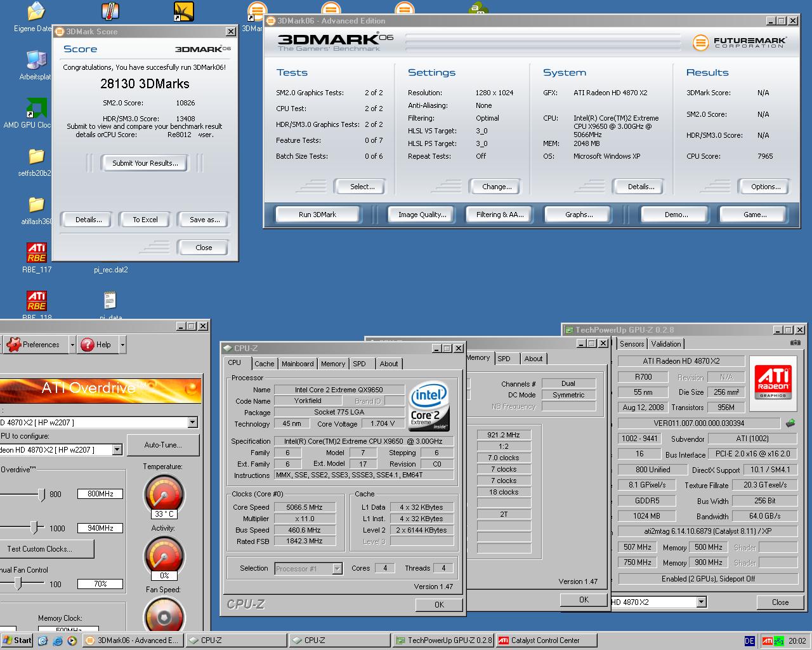The image size is (812, 650).
Task: Click the 800MHz GPU clock value field
Action: (x=100, y=494)
